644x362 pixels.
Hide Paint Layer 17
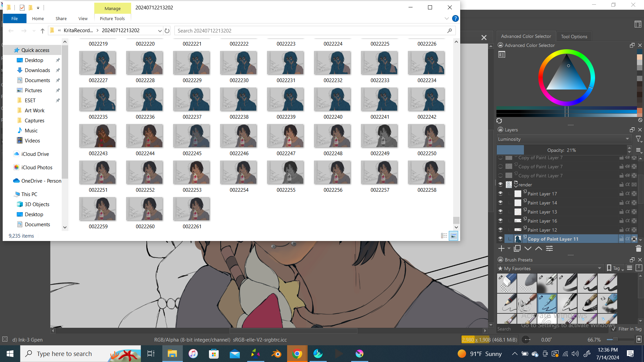pos(500,194)
